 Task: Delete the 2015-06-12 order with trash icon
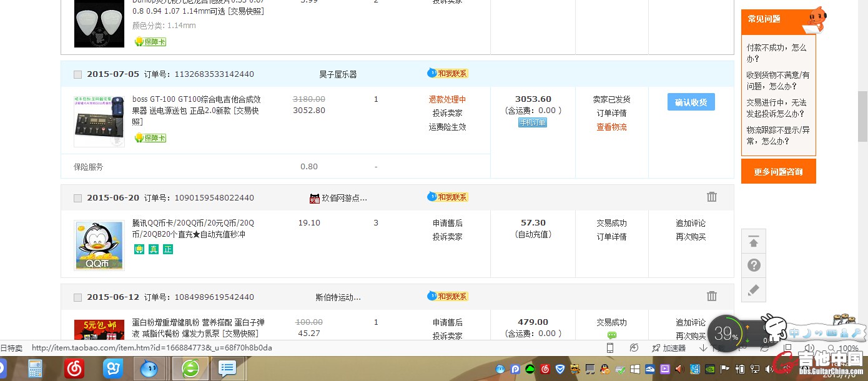[x=711, y=296]
